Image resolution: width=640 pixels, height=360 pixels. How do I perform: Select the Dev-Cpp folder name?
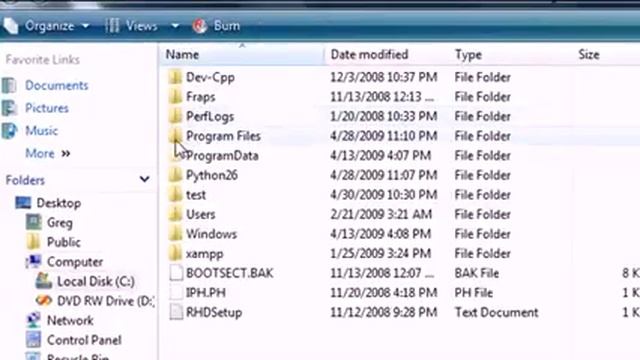pos(210,78)
